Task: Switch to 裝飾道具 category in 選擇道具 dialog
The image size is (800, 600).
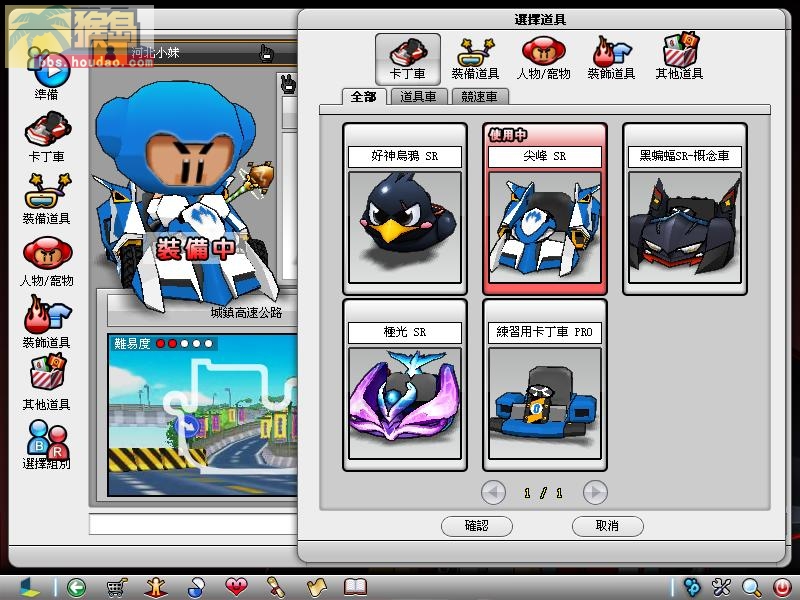Action: click(611, 59)
